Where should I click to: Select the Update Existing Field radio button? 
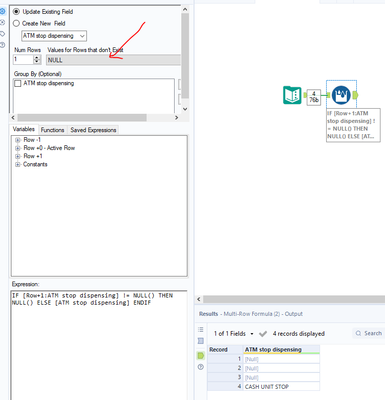click(16, 12)
